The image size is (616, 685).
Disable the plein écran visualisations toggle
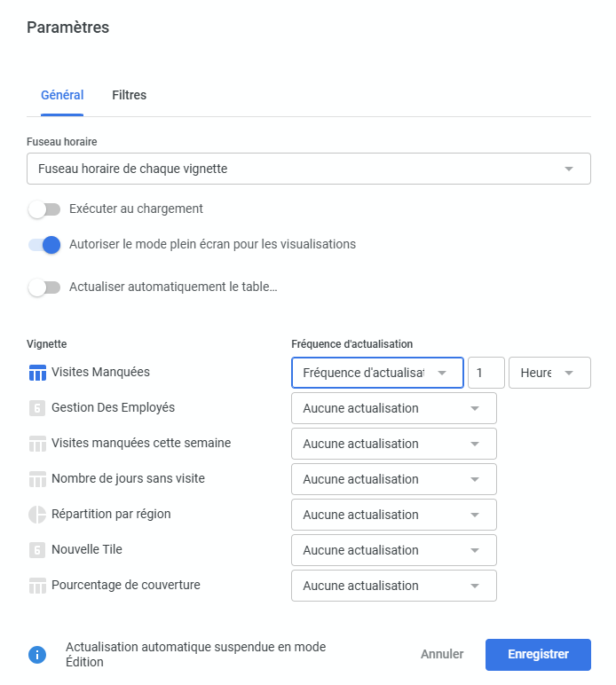point(44,245)
